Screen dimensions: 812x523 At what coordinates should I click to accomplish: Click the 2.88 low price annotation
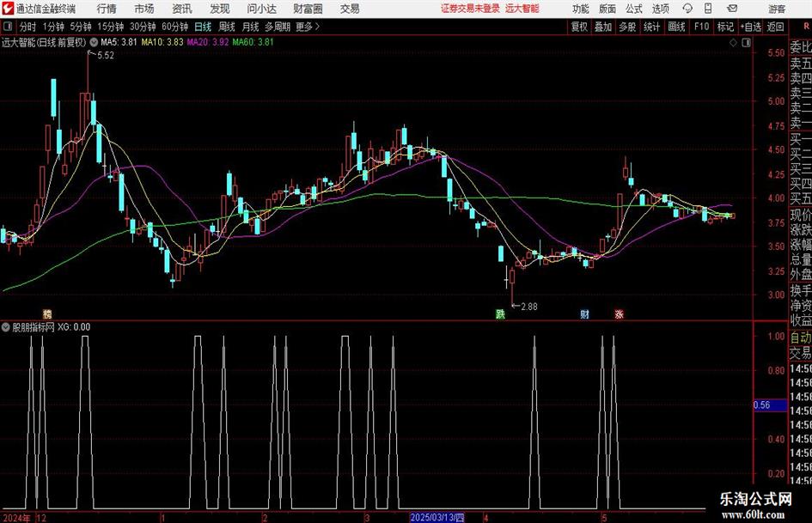click(x=528, y=307)
